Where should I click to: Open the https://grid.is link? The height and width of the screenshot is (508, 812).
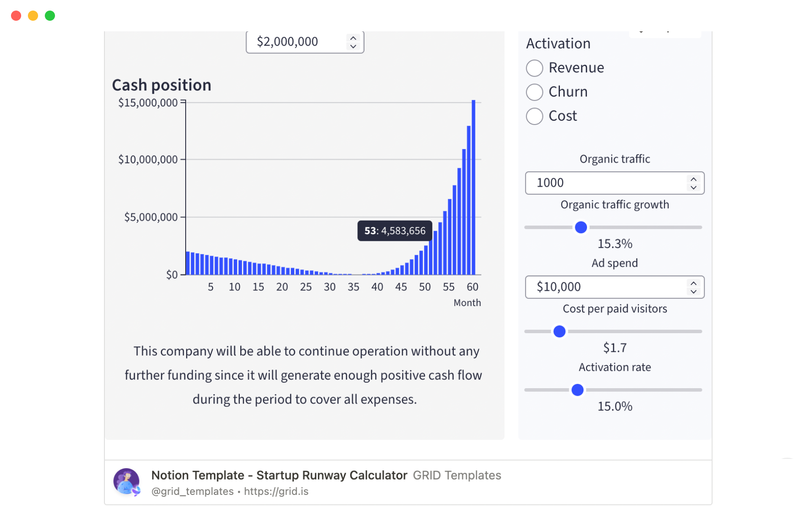pos(276,491)
